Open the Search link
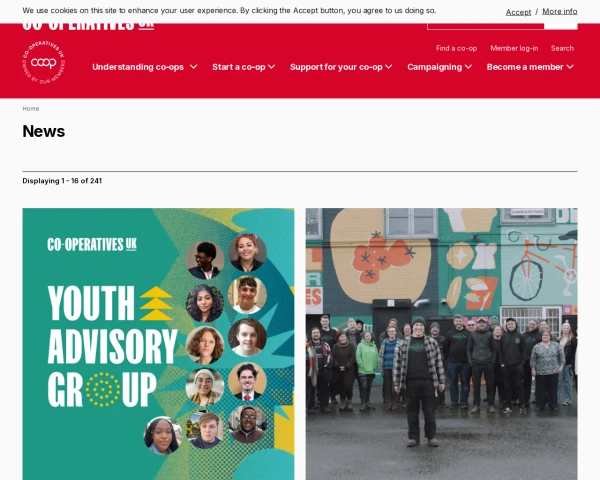This screenshot has height=480, width=600. [562, 48]
